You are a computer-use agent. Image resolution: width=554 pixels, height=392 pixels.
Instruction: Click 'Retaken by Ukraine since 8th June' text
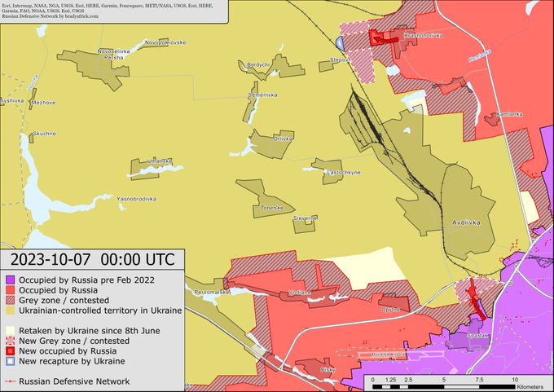[x=90, y=331]
